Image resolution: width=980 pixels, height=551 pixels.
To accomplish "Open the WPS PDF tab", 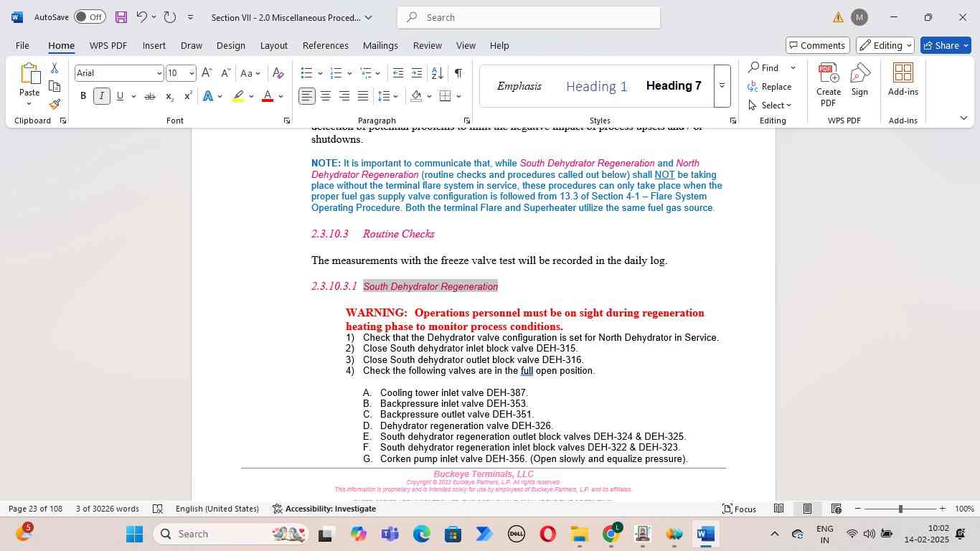I will 108,45.
